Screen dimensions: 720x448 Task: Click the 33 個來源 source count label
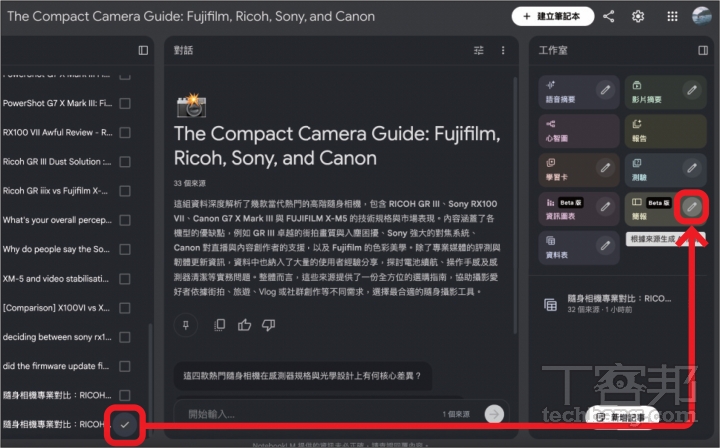[x=190, y=183]
